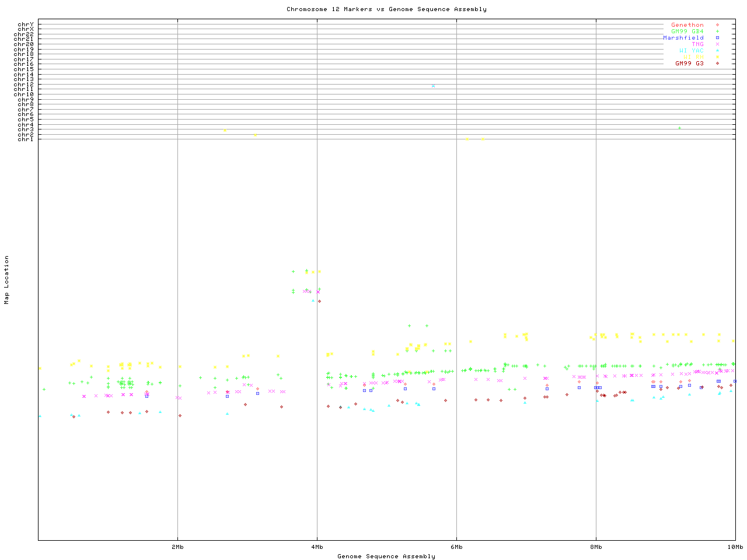747x560 pixels.
Task: Click the chart title text at top
Action: [386, 9]
